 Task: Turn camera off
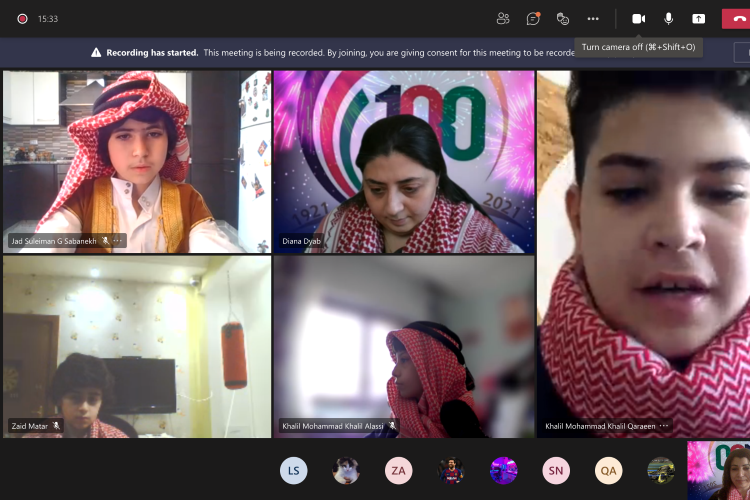(x=638, y=18)
